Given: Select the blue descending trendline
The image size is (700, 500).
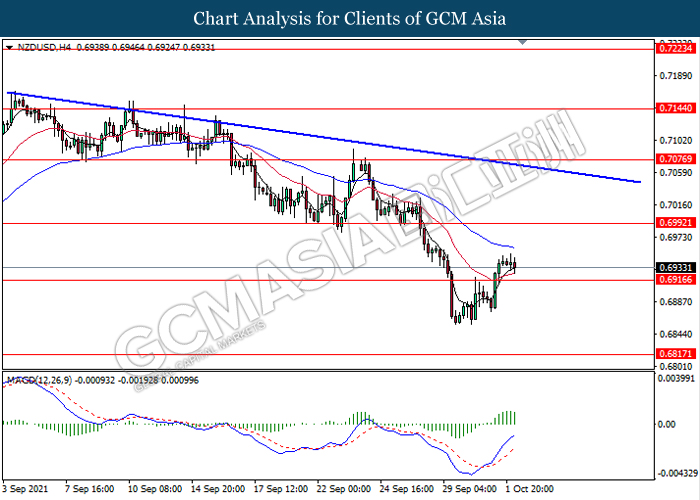Looking at the screenshot, I should 324,137.
